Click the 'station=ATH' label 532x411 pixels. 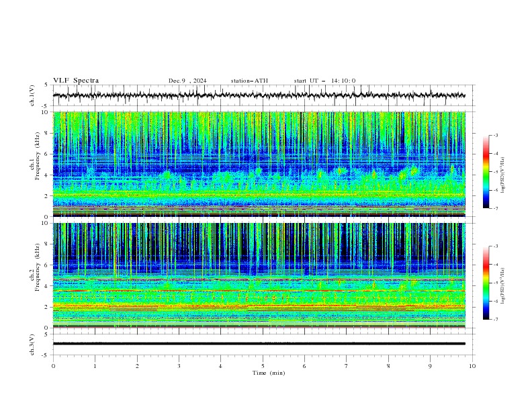pyautogui.click(x=249, y=81)
